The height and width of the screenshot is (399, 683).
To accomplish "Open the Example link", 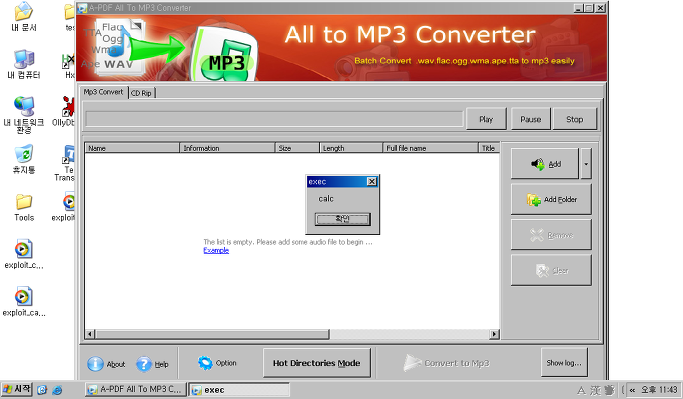I will pos(216,250).
